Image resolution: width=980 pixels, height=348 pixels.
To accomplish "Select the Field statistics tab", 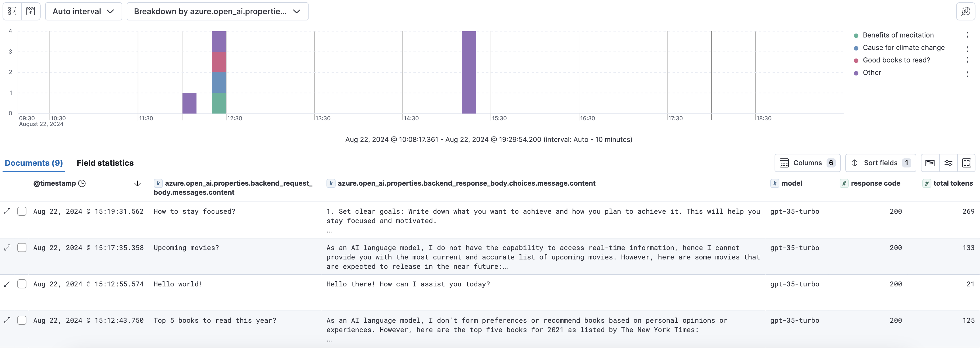I will point(105,162).
